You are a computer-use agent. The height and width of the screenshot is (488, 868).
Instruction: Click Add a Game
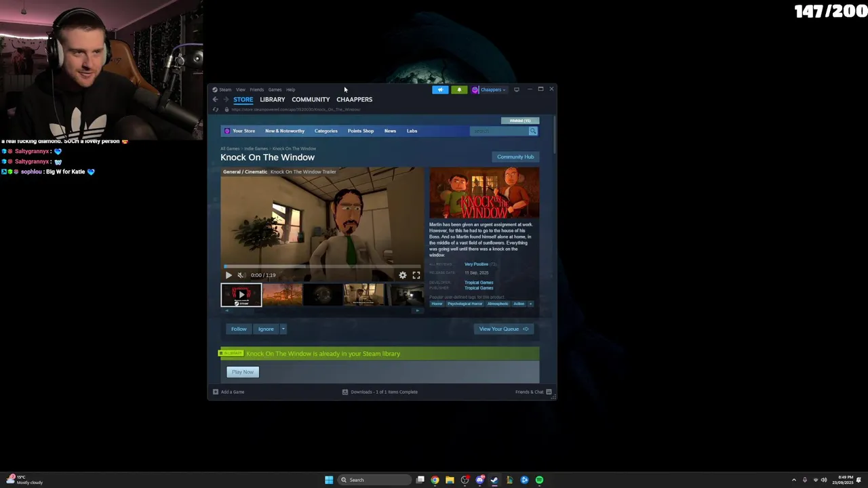click(229, 392)
